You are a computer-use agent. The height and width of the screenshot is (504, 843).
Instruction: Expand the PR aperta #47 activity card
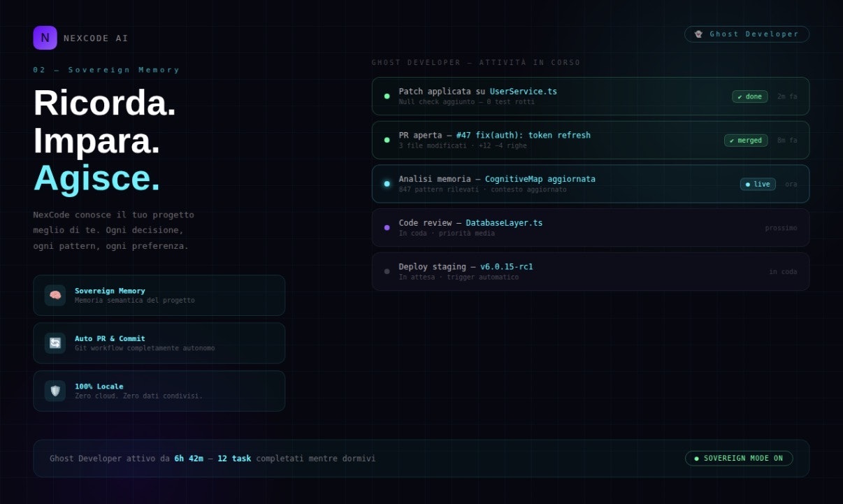point(591,140)
